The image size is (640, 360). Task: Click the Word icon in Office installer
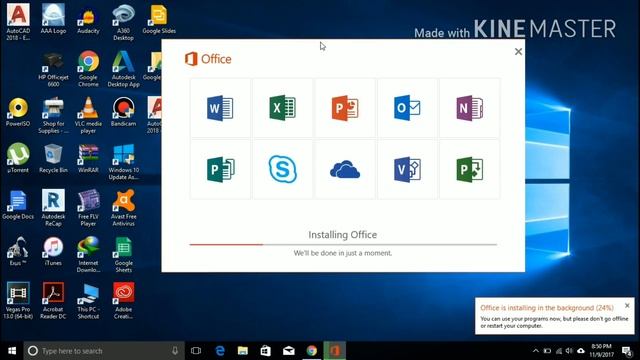(x=220, y=108)
